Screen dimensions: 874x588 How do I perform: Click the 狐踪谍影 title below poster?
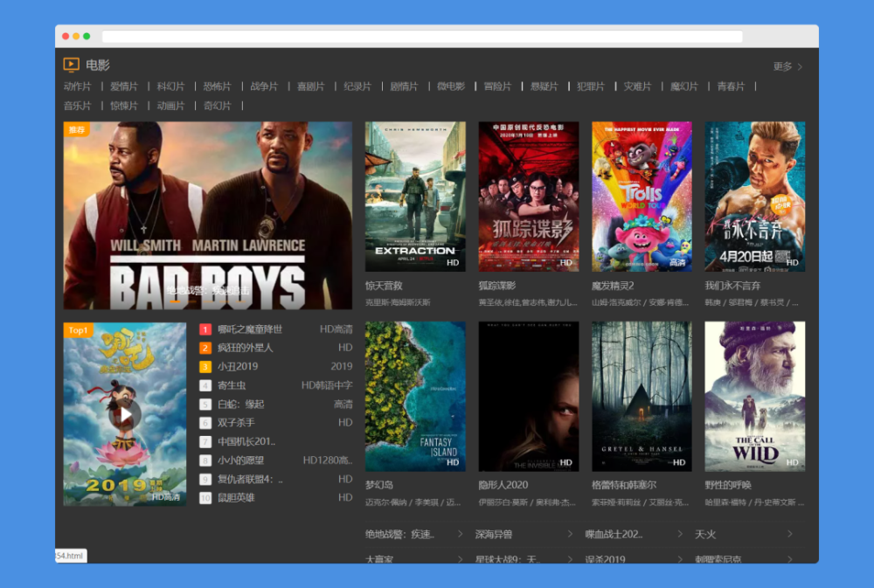(497, 286)
